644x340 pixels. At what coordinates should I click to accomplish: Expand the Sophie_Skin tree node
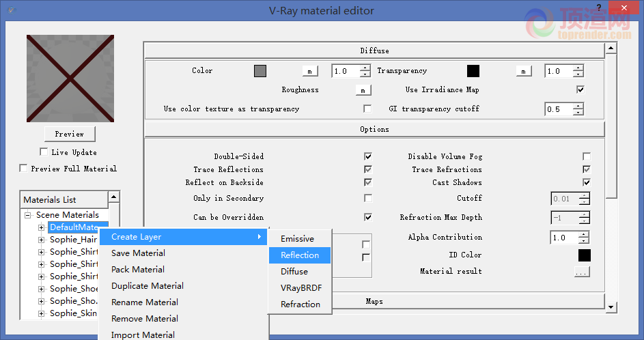tap(41, 314)
